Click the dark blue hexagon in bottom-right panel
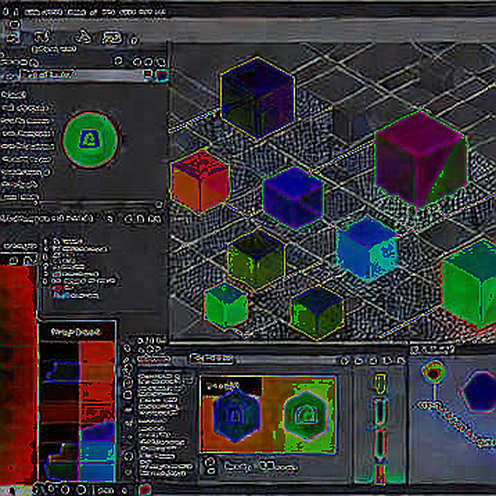Viewport: 496px width, 496px height. tap(479, 392)
